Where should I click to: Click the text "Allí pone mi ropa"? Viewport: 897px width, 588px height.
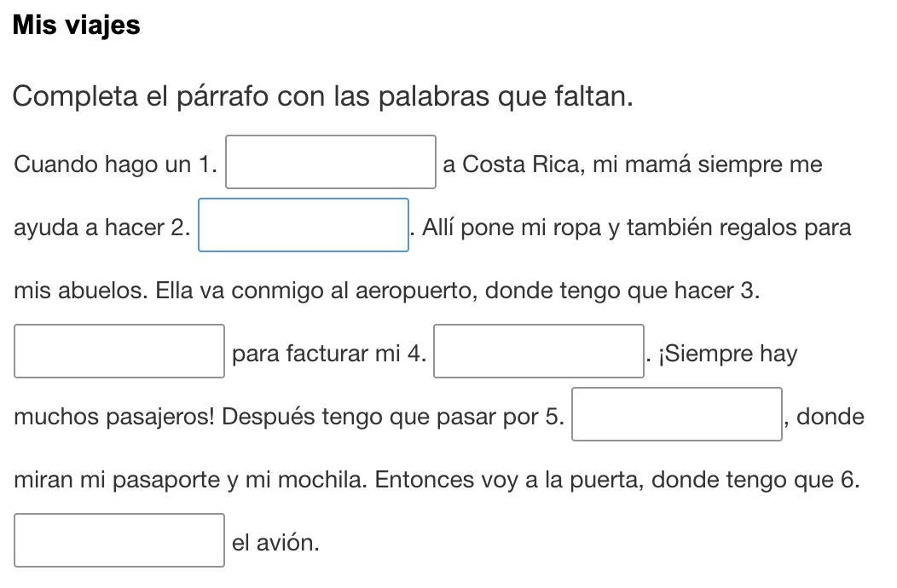coord(512,228)
